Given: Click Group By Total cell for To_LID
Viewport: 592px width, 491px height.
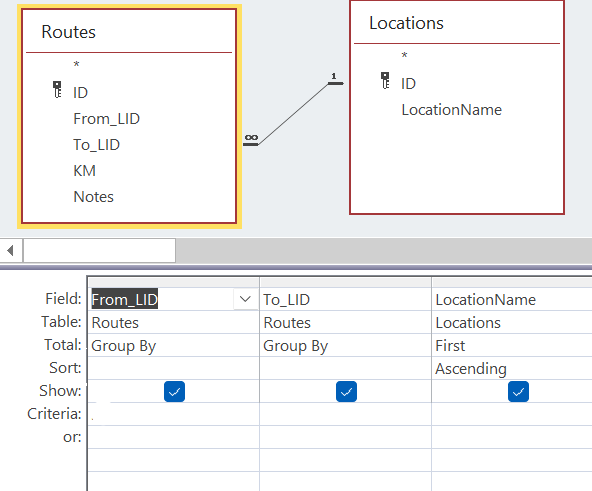Looking at the screenshot, I should [345, 346].
